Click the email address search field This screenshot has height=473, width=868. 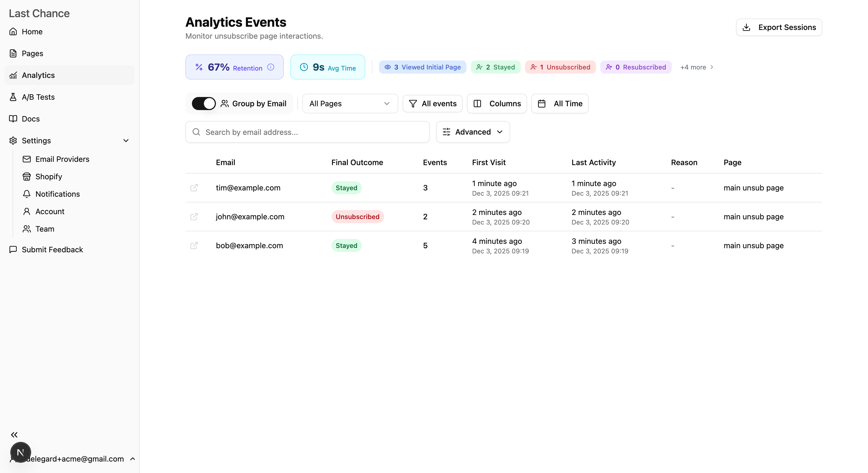click(307, 132)
